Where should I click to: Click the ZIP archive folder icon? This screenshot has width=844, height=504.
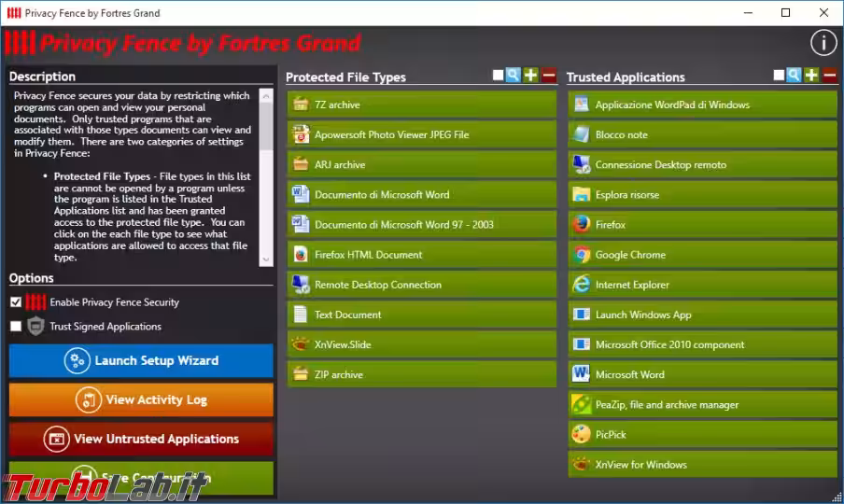pos(301,374)
